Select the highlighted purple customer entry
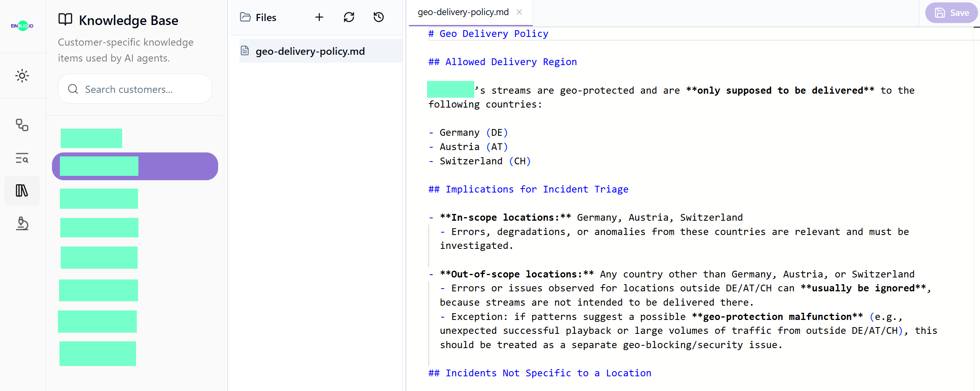 [x=135, y=166]
